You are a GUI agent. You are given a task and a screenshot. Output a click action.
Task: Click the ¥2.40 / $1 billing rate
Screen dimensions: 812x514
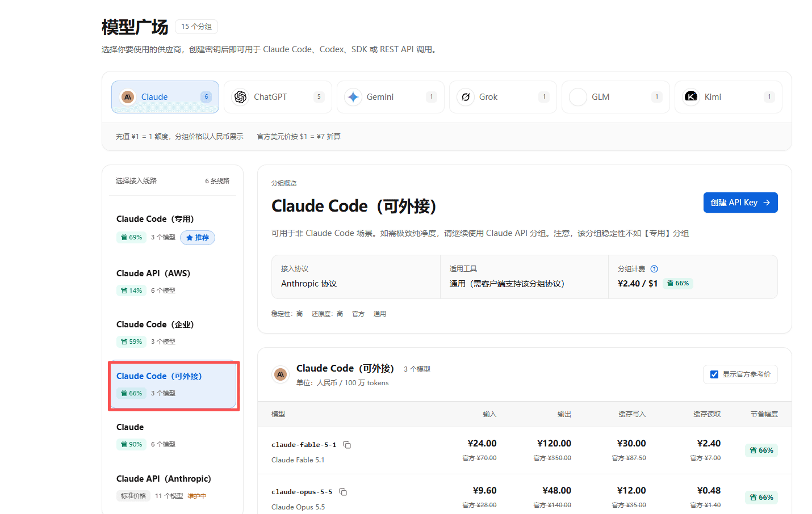tap(638, 284)
